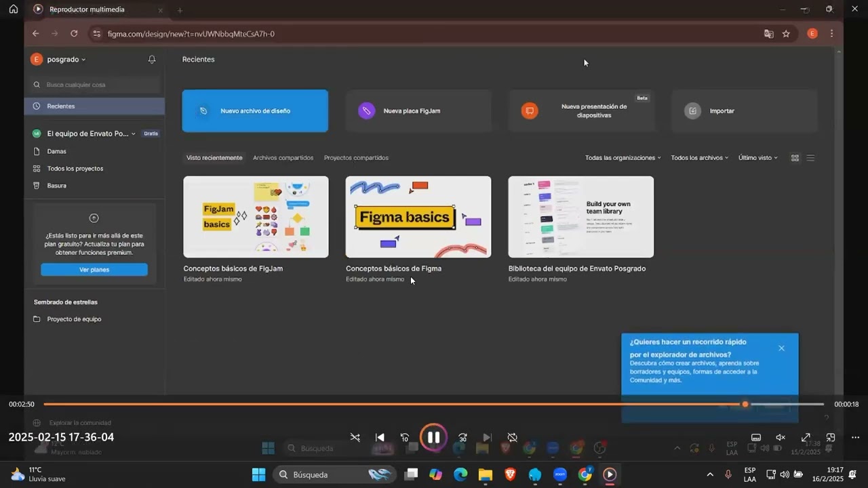Go to the previous track

pos(380,438)
